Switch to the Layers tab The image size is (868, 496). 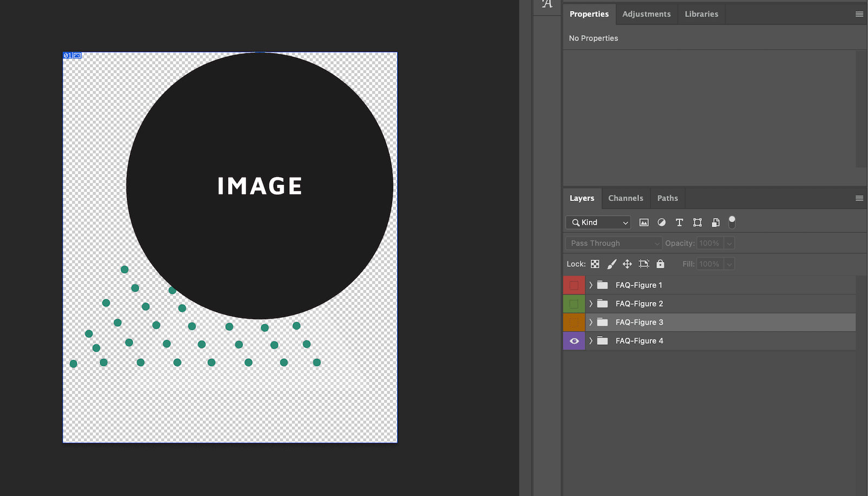coord(582,198)
